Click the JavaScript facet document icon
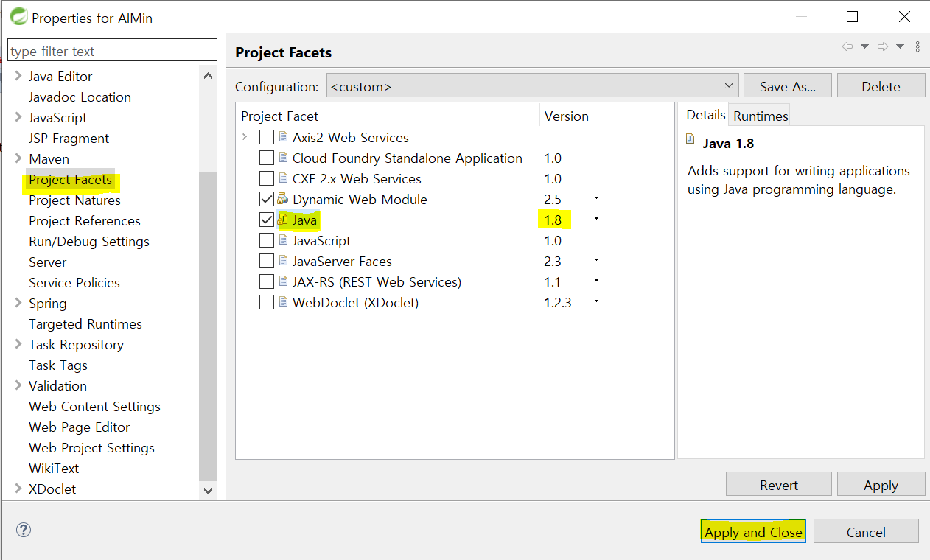This screenshot has height=560, width=930. pos(284,240)
